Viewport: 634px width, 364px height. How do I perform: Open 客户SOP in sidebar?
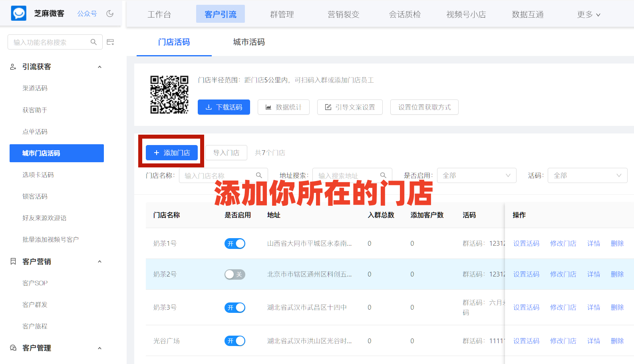[x=35, y=283]
